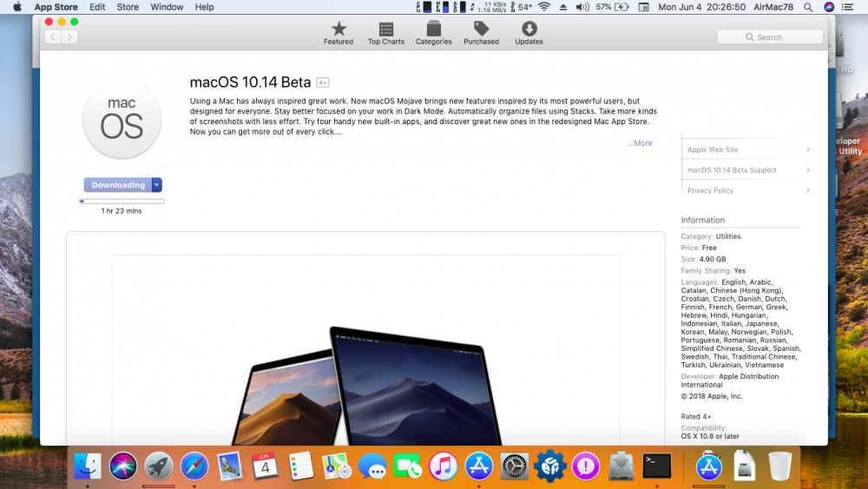Open Mail from the Dock
The width and height of the screenshot is (868, 489).
point(230,466)
